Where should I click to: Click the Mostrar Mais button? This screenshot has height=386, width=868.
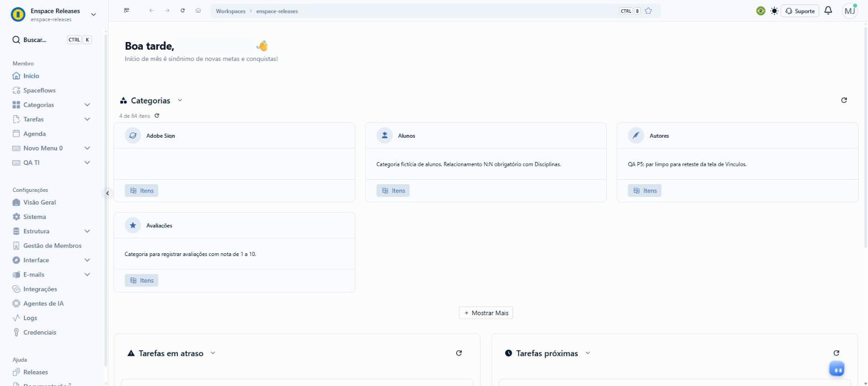(x=486, y=313)
